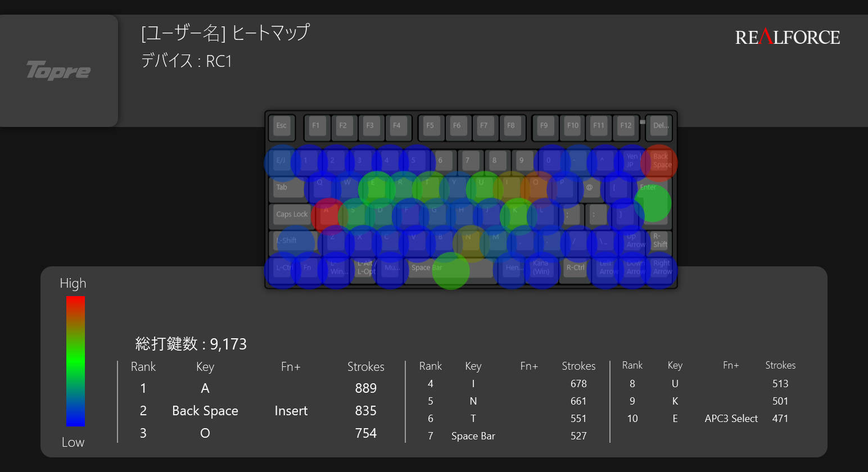Click the 'Low' label below the gradient
The width and height of the screenshot is (868, 472).
tap(73, 442)
